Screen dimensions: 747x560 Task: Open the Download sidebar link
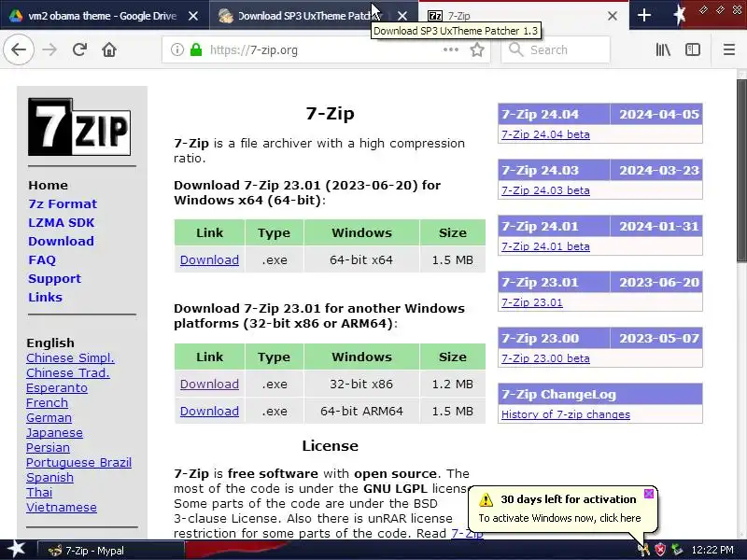tap(61, 241)
